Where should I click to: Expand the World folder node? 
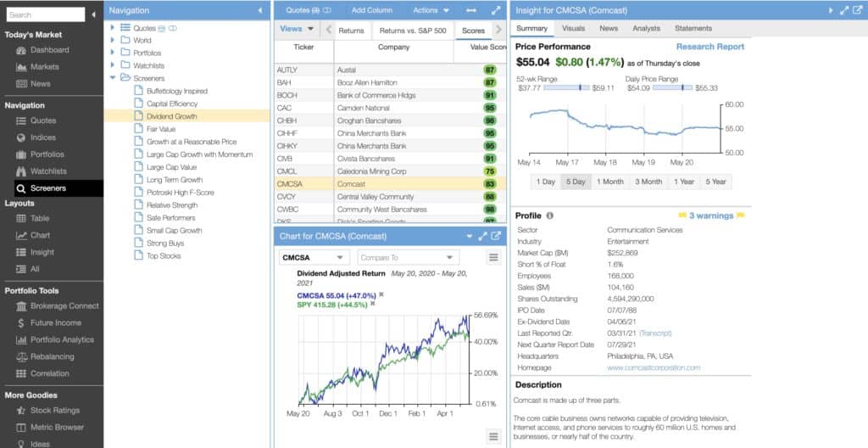tap(113, 41)
